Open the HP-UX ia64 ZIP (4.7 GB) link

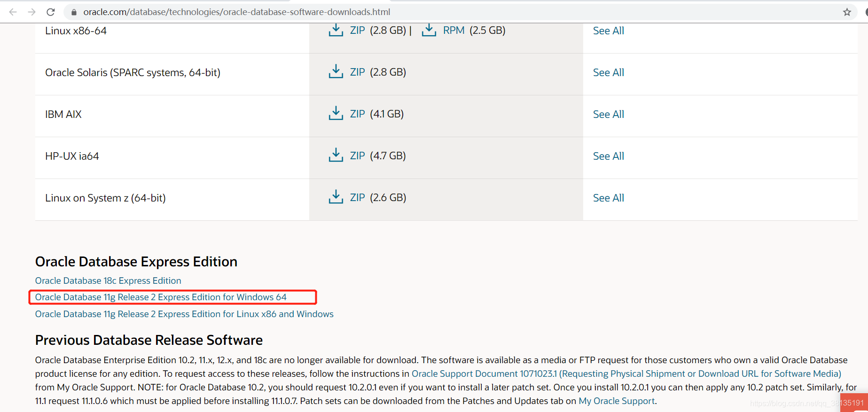pos(357,156)
